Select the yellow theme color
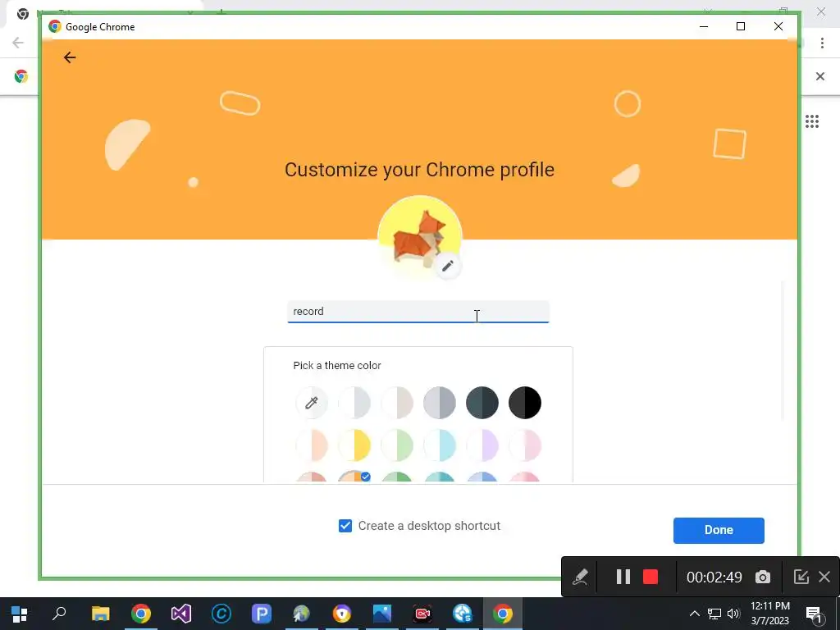Image resolution: width=840 pixels, height=630 pixels. point(354,445)
